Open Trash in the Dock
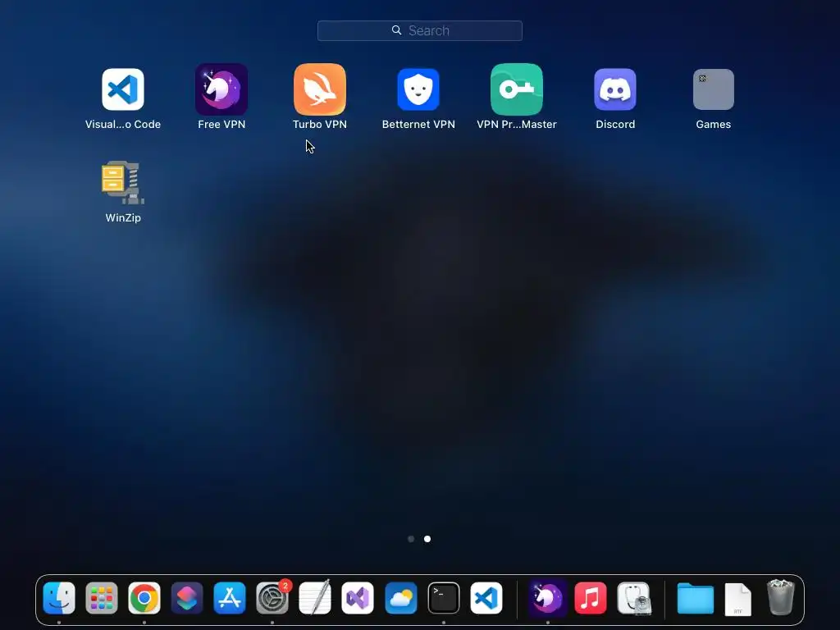840x630 pixels. click(781, 597)
